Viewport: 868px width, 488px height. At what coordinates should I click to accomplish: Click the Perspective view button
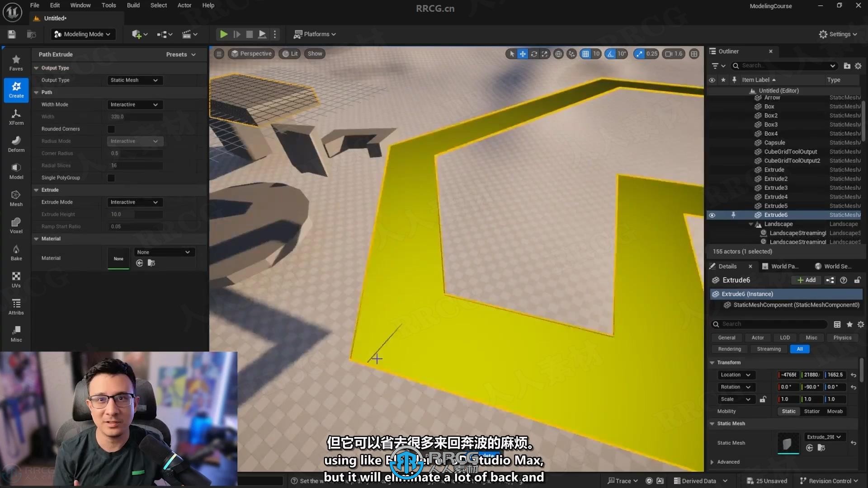tap(251, 54)
